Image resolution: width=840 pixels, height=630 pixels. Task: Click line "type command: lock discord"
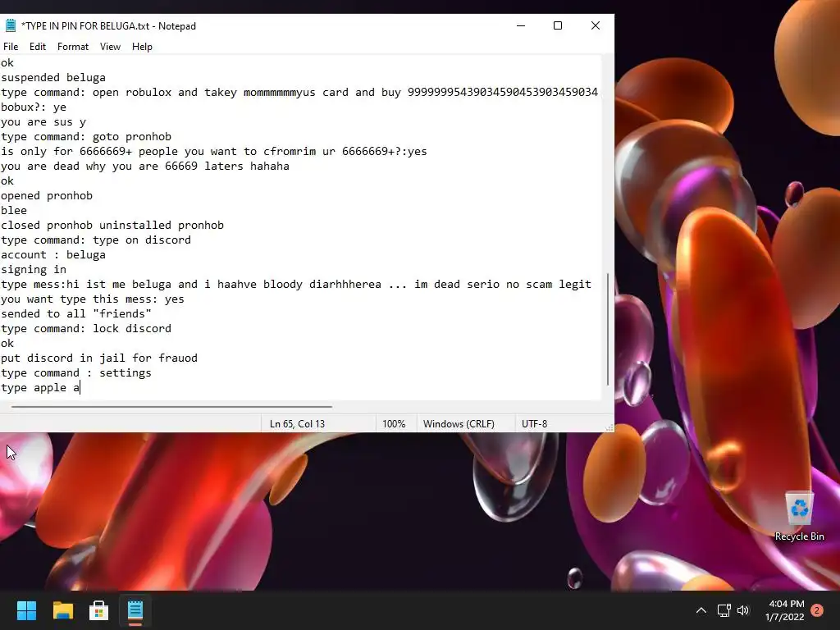coord(86,328)
